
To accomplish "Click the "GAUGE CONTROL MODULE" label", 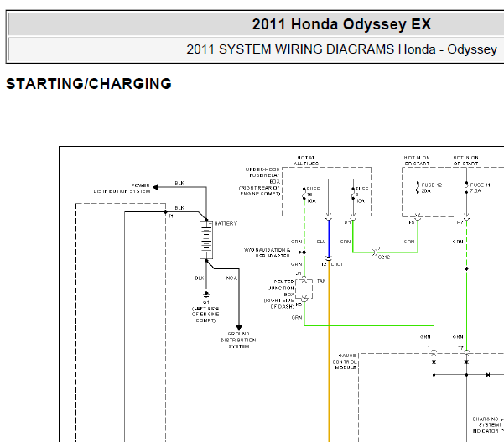I will (x=345, y=361).
